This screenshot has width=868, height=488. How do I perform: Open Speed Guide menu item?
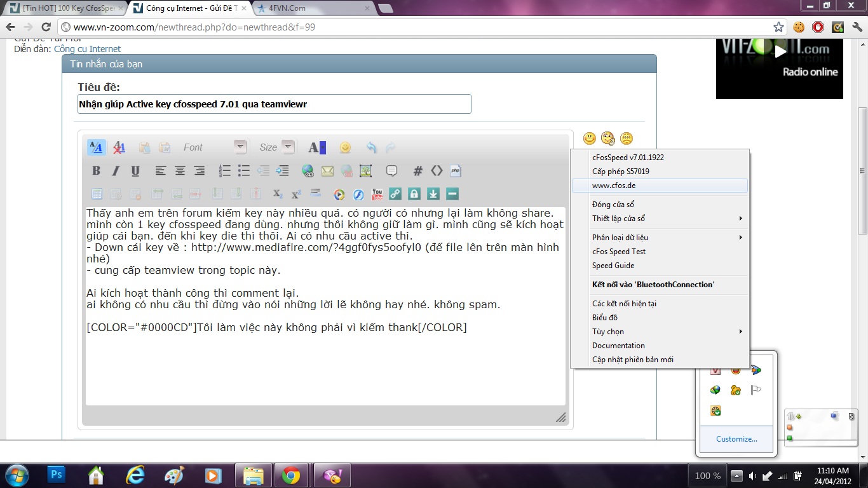[660, 266]
